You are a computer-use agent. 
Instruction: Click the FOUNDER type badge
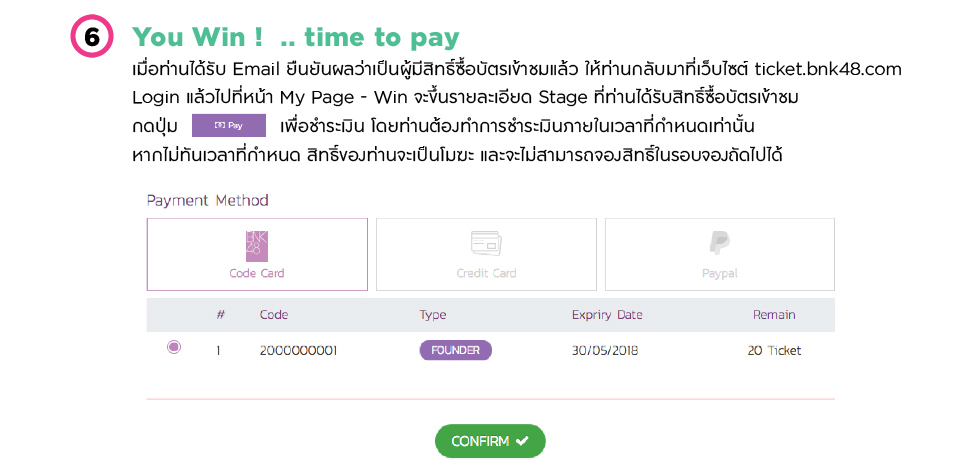(x=455, y=350)
